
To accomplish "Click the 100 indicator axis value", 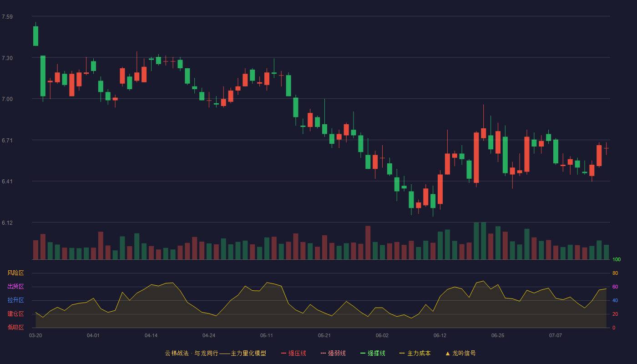I will tap(617, 259).
